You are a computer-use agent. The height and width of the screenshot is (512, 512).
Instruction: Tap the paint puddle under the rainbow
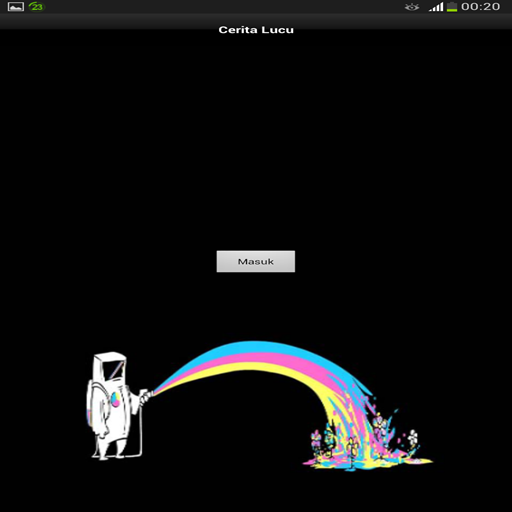[367, 463]
